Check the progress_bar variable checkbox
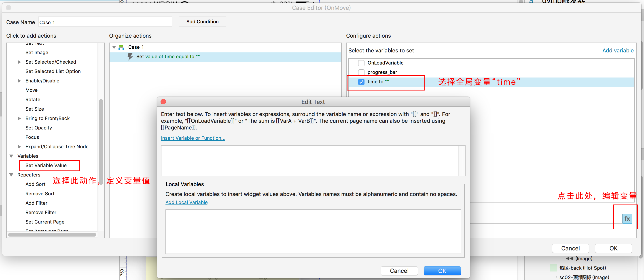The height and width of the screenshot is (280, 644). tap(361, 72)
